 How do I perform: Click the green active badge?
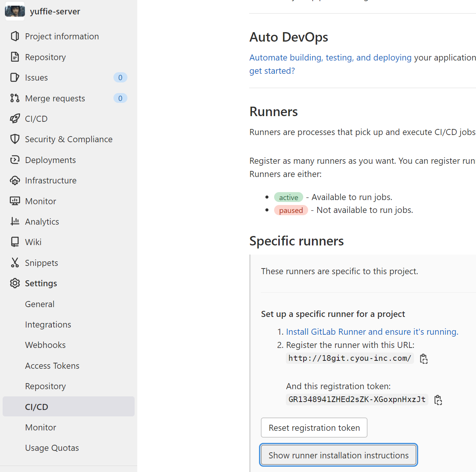288,197
